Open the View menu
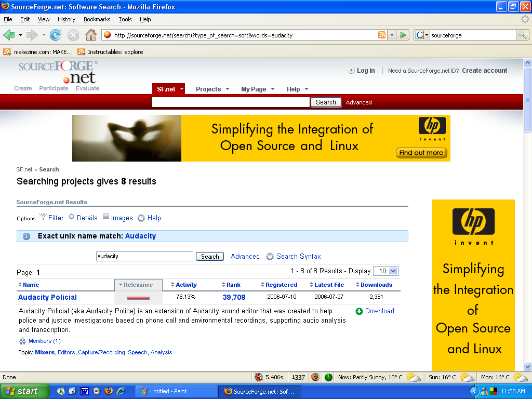532x399 pixels. [x=44, y=19]
